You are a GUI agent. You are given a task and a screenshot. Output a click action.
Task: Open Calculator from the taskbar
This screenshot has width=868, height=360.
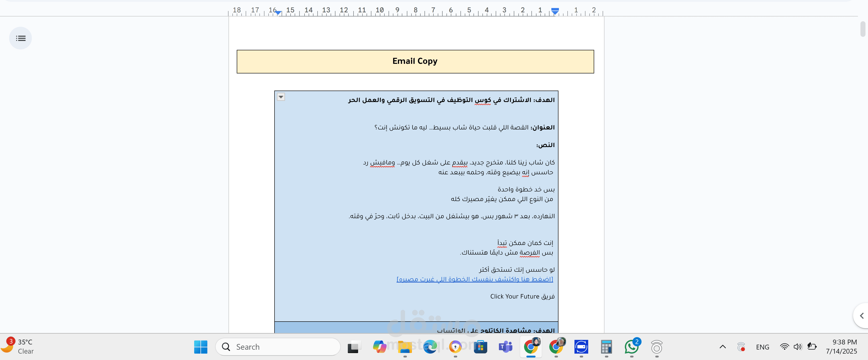[606, 347]
